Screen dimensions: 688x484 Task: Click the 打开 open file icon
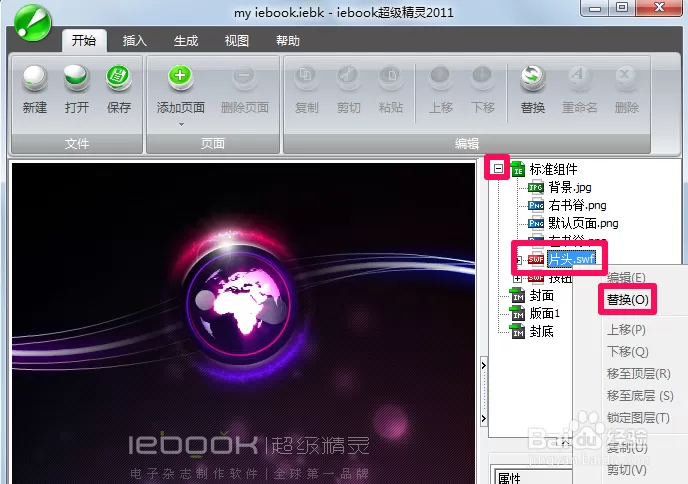pyautogui.click(x=76, y=78)
